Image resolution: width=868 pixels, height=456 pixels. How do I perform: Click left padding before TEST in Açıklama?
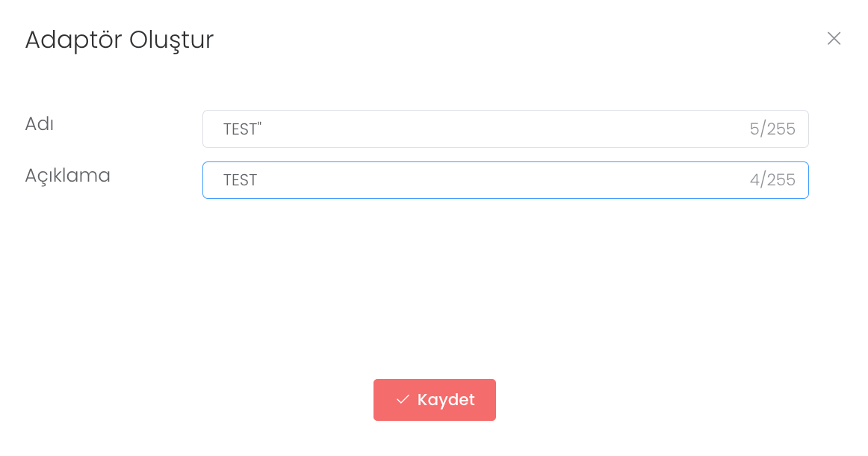(x=212, y=180)
